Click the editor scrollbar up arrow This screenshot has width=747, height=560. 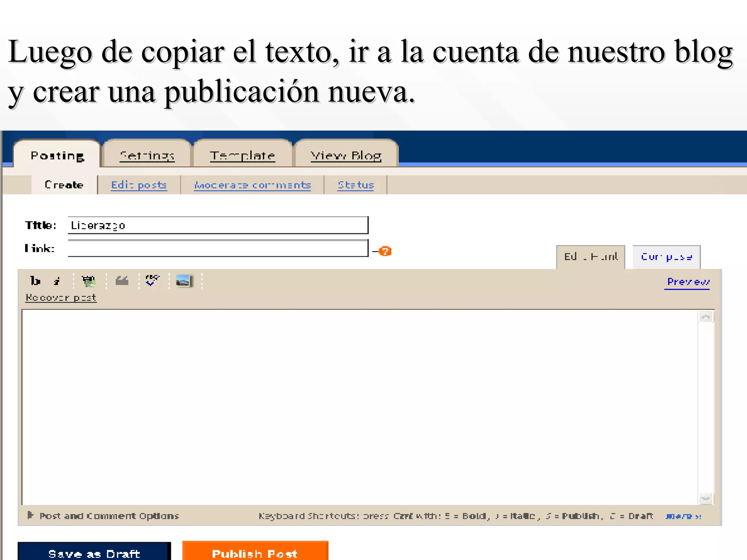pyautogui.click(x=706, y=317)
